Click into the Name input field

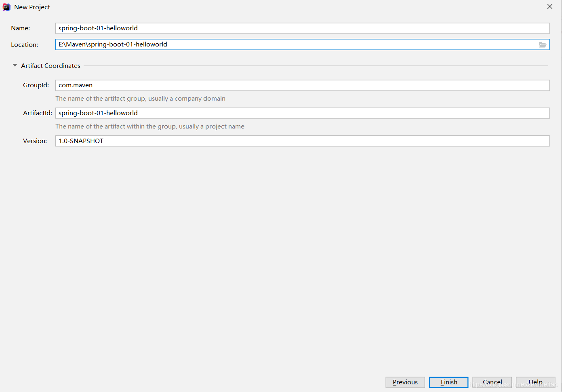click(302, 28)
